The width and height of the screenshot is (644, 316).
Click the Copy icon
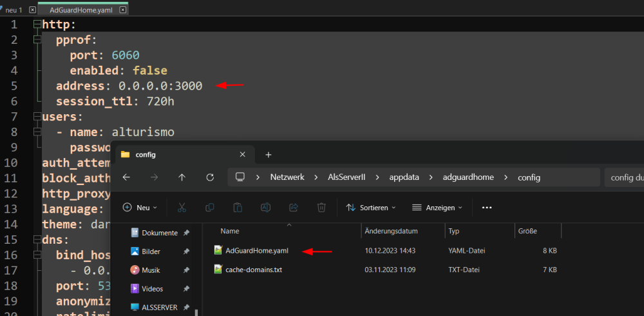point(210,208)
